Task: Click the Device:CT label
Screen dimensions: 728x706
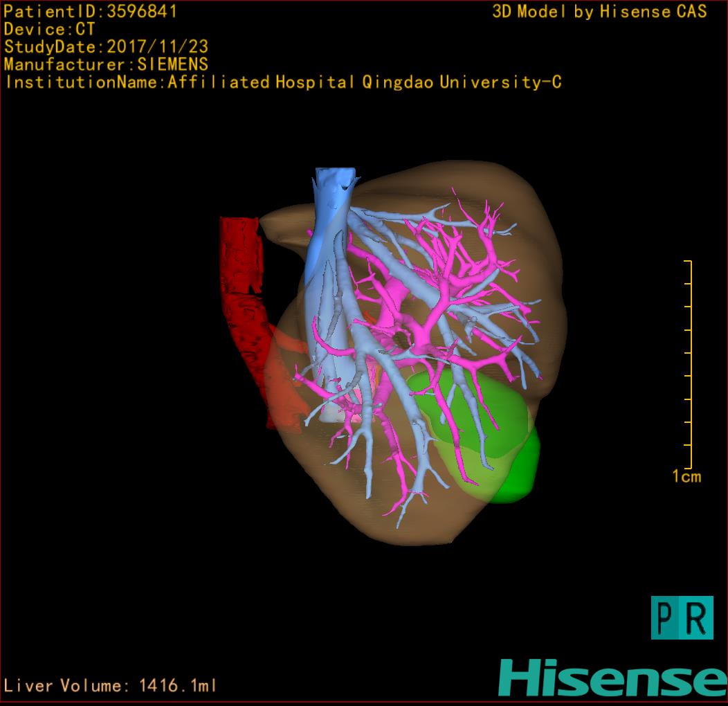Action: tap(49, 29)
